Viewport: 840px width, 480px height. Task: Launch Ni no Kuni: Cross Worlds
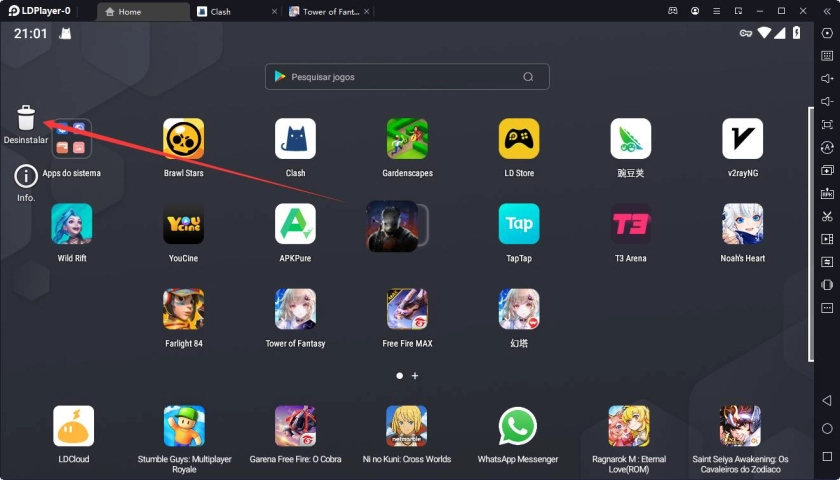point(407,426)
